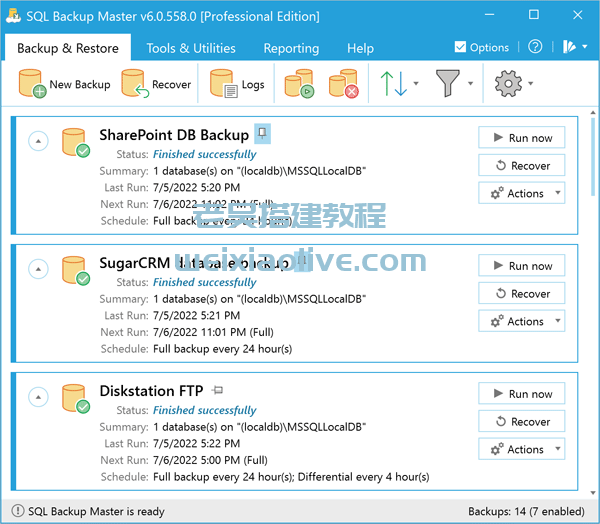This screenshot has height=524, width=600.
Task: Recover from SugarCRM database backup
Action: coord(522,293)
